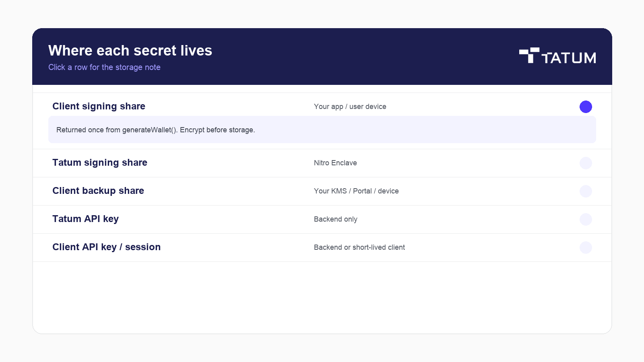Image resolution: width=644 pixels, height=362 pixels.
Task: Expand the Tatum API key row
Action: tap(322, 219)
